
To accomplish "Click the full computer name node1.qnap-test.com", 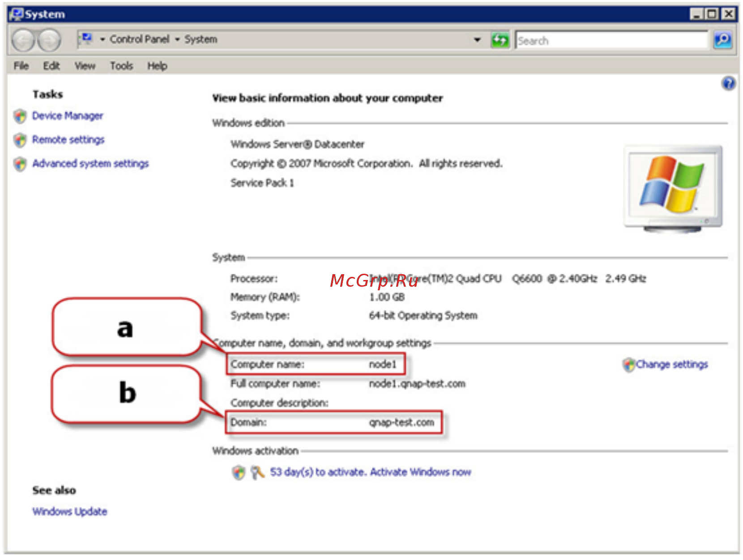I will pyautogui.click(x=417, y=384).
